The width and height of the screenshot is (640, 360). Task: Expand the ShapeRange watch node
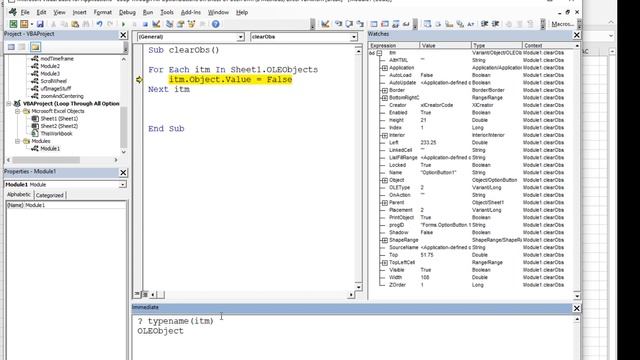(x=384, y=240)
